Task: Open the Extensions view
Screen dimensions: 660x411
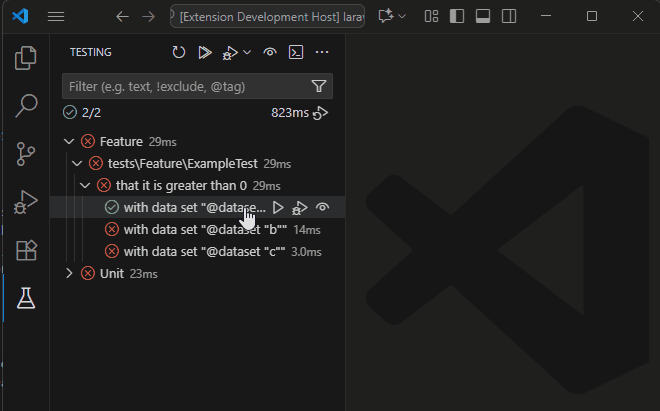Action: point(26,249)
